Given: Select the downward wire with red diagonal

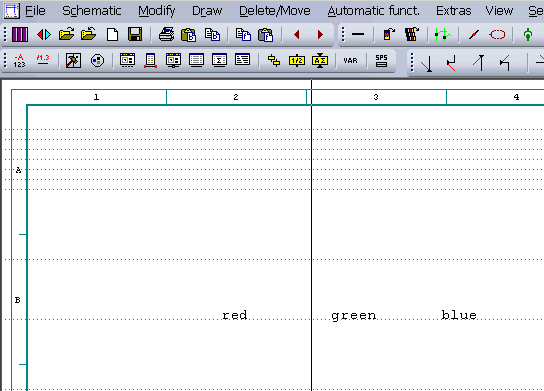Looking at the screenshot, I should (426, 63).
